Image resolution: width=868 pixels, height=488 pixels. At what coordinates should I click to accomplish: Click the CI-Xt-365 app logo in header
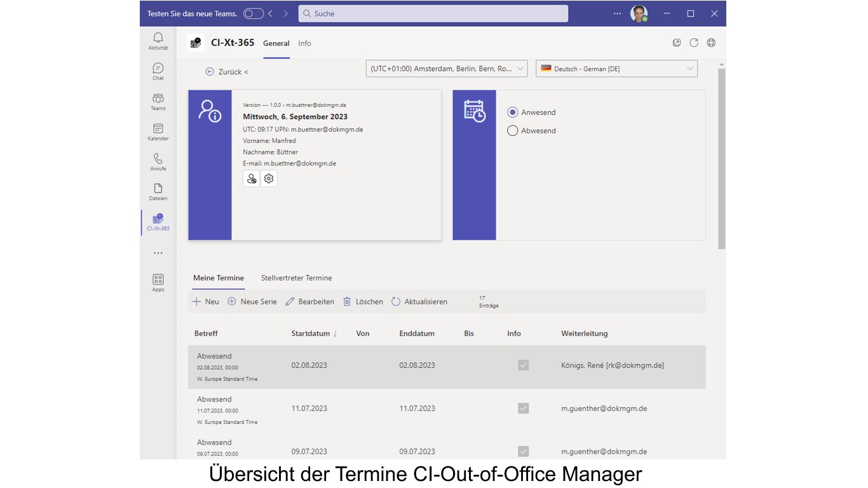pos(196,43)
